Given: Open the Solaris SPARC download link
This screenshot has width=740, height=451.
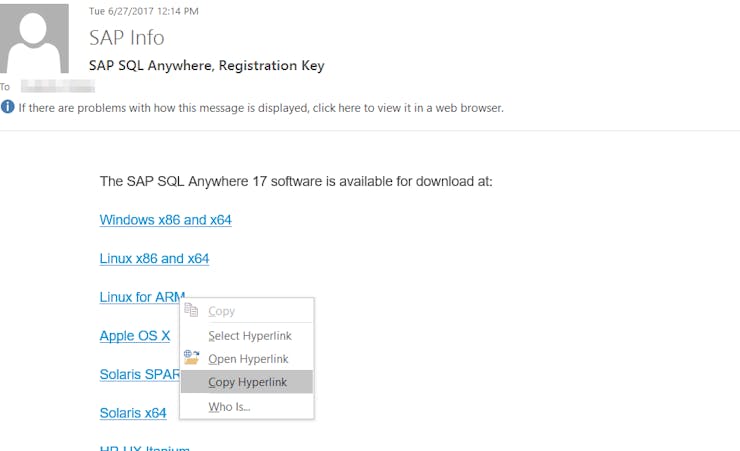Looking at the screenshot, I should [x=140, y=374].
